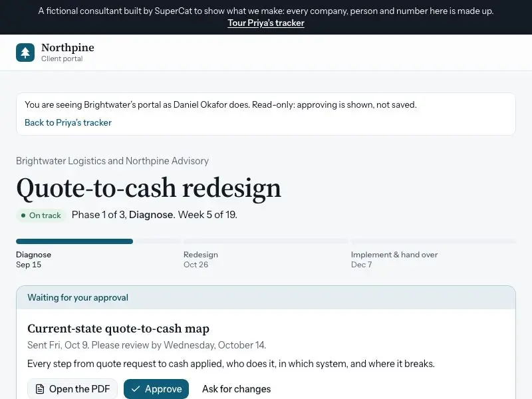Click the 'Sent Fri, Oct 9' review deadline line
The image size is (532, 399).
(x=146, y=345)
